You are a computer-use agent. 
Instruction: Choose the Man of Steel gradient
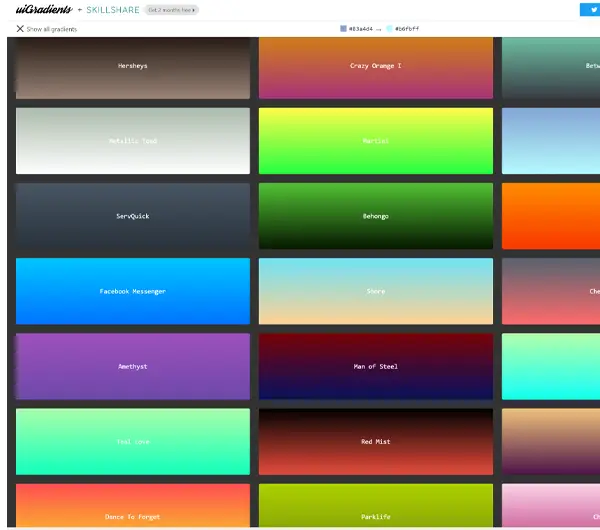point(375,366)
